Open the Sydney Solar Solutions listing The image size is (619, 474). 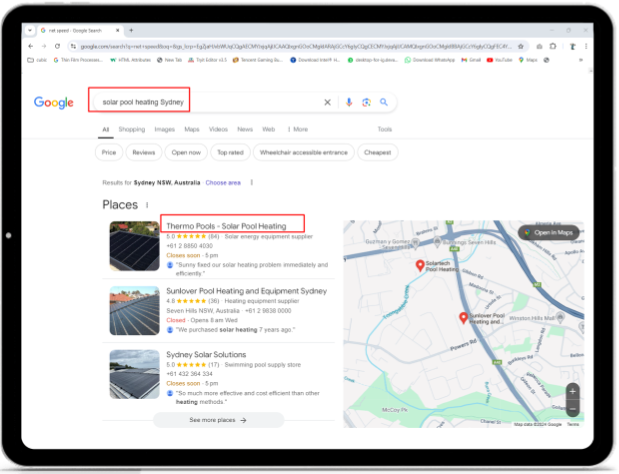click(206, 355)
